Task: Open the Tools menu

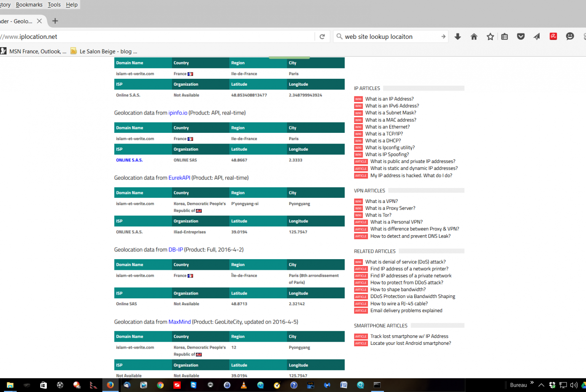Action: point(54,5)
